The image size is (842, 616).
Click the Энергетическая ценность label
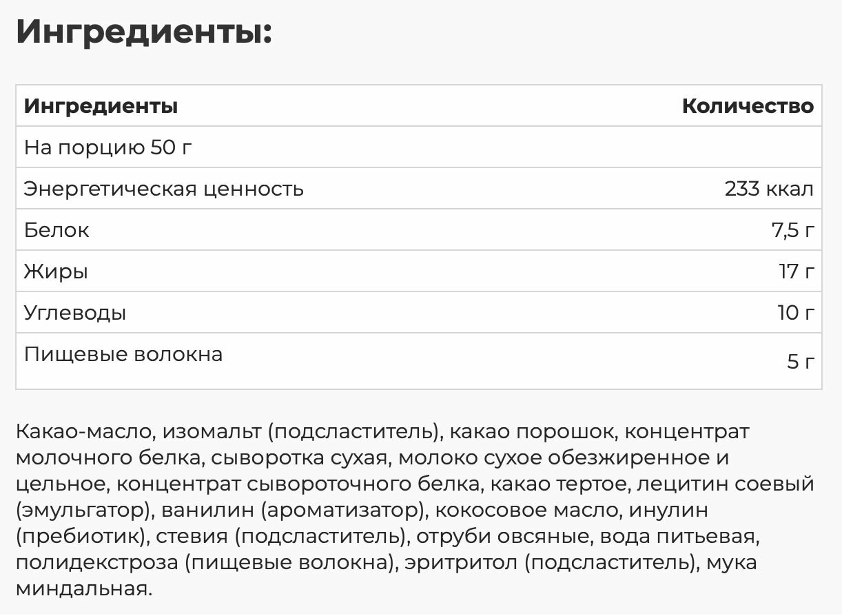point(164,189)
